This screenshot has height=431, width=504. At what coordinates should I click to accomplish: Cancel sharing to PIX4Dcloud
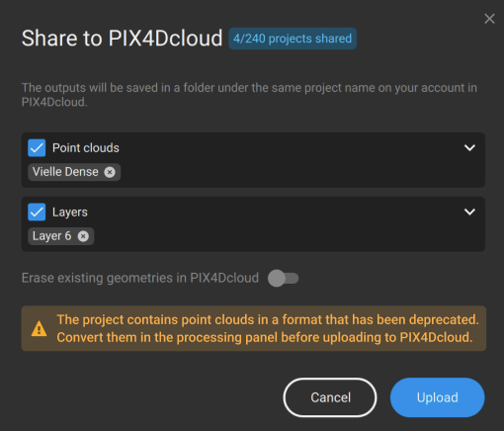[x=330, y=397]
